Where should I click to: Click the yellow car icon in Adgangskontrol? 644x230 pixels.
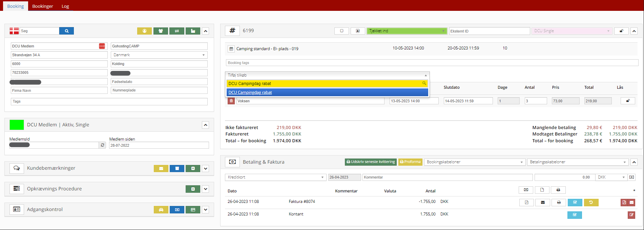(x=161, y=210)
